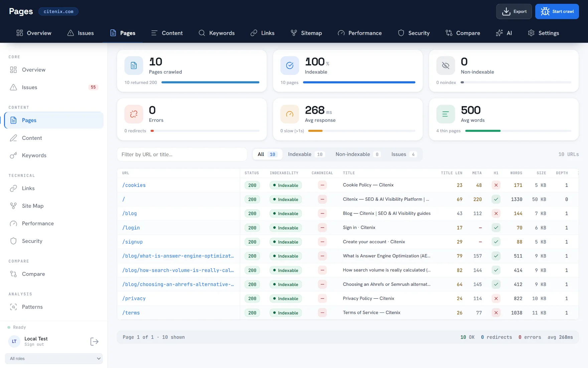Click the LT user avatar
This screenshot has height=368, width=588.
click(x=14, y=342)
